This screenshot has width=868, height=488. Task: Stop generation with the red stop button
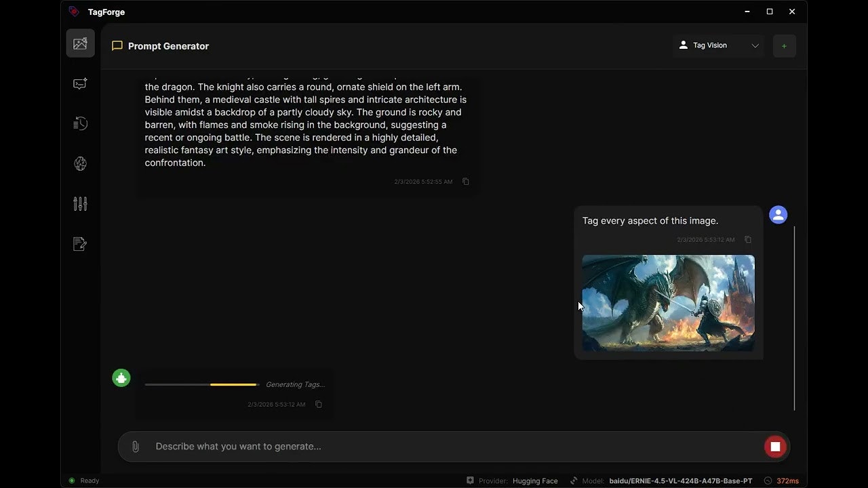pyautogui.click(x=775, y=447)
